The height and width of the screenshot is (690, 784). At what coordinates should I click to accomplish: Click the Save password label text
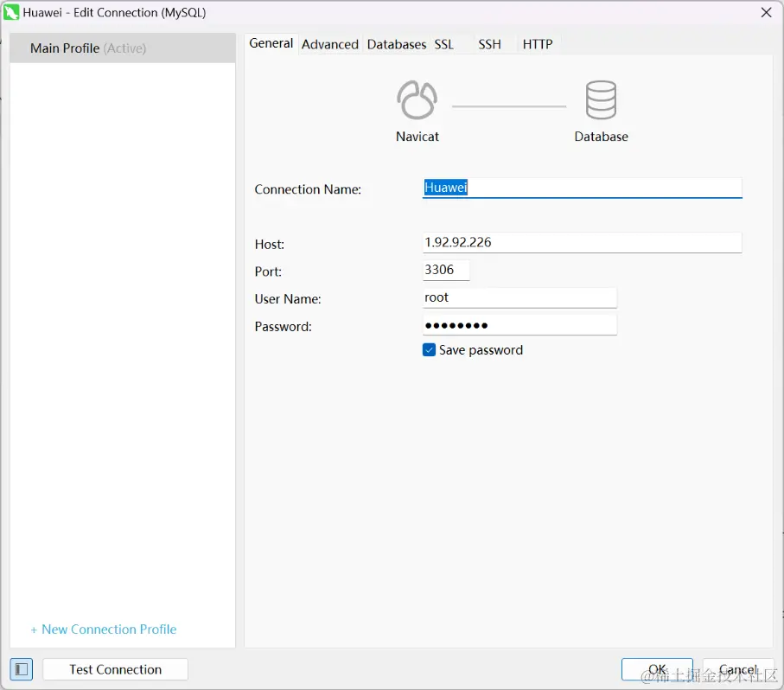point(481,350)
